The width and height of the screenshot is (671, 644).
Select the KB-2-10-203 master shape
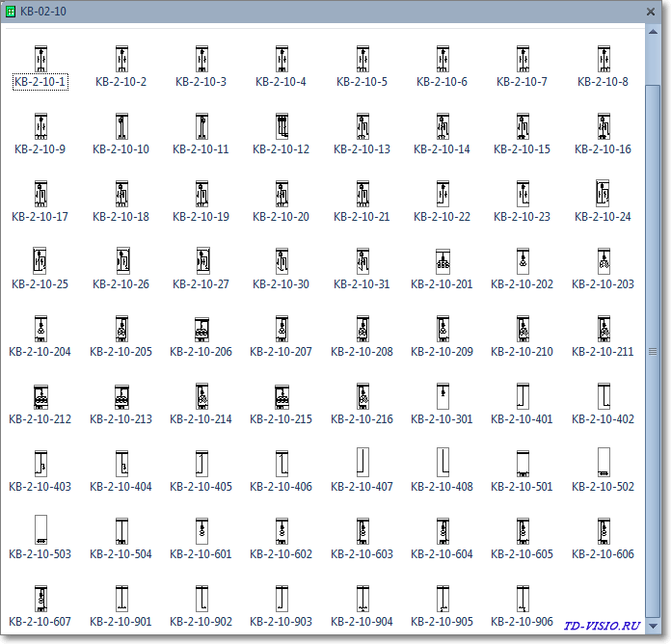pos(604,261)
